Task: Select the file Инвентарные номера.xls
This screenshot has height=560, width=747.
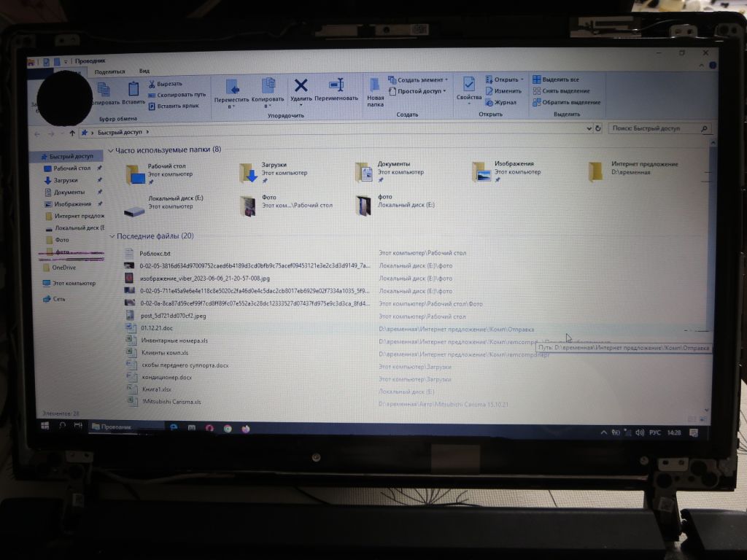Action: point(174,341)
